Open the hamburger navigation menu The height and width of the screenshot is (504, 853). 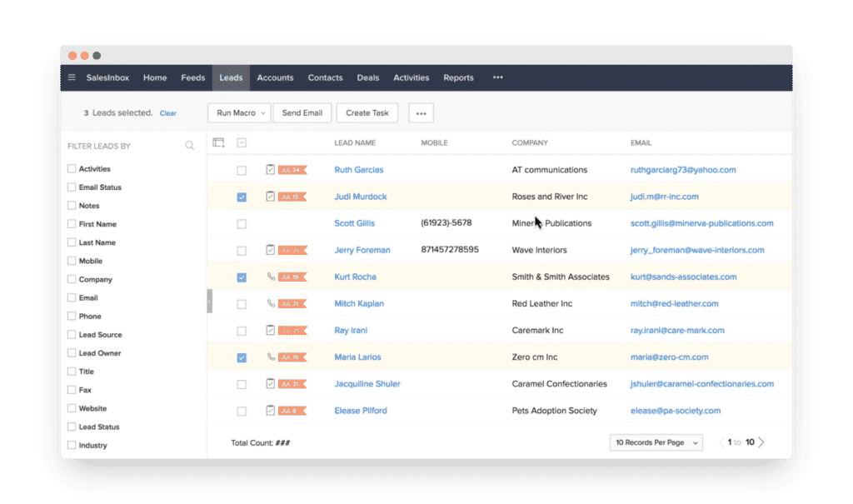[72, 77]
